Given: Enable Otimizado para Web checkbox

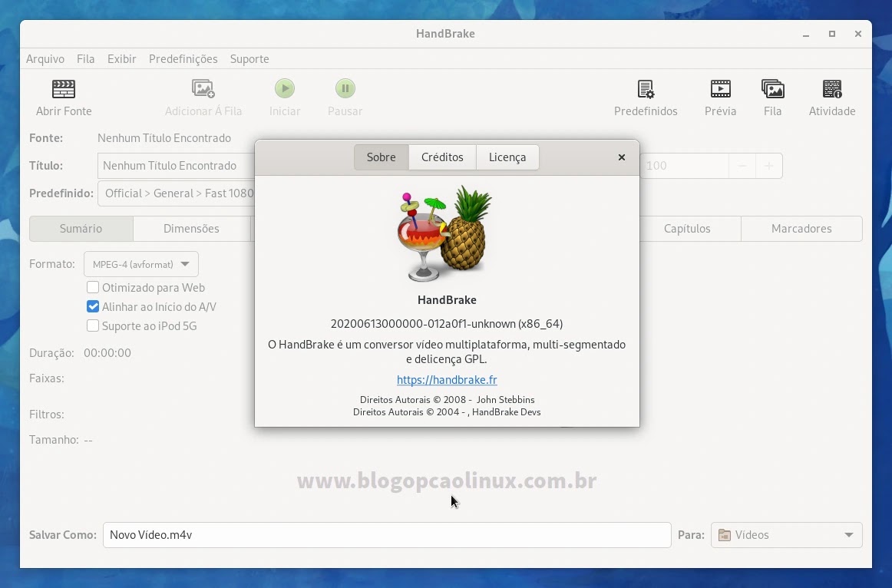Looking at the screenshot, I should tap(93, 287).
